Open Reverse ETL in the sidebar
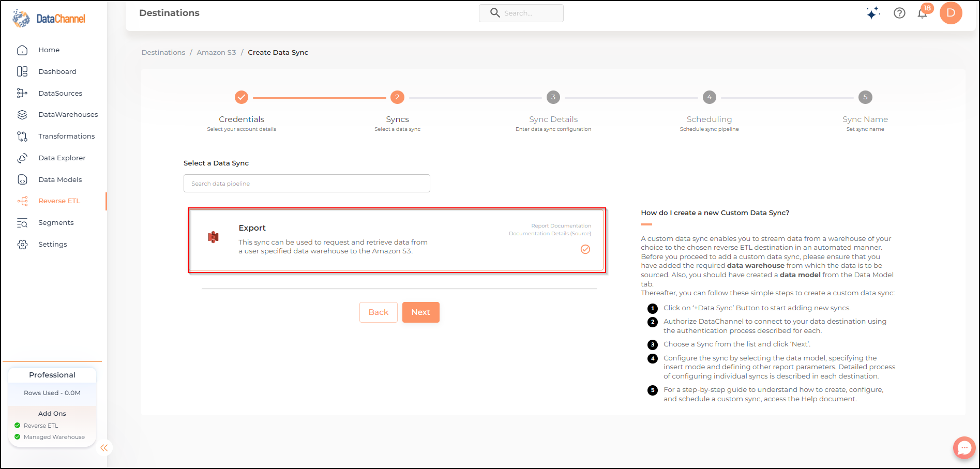980x469 pixels. pos(59,201)
